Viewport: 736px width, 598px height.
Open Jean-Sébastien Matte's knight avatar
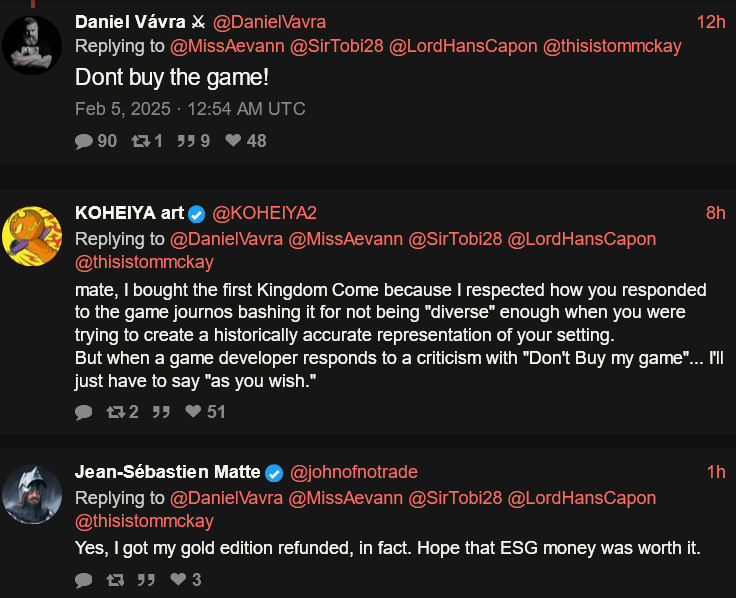click(32, 494)
